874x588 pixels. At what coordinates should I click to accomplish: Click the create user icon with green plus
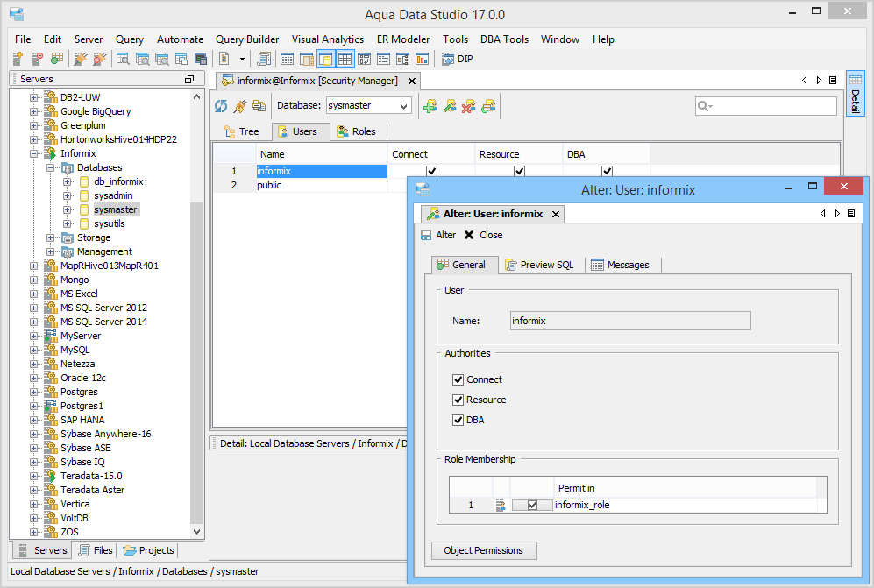(x=430, y=106)
